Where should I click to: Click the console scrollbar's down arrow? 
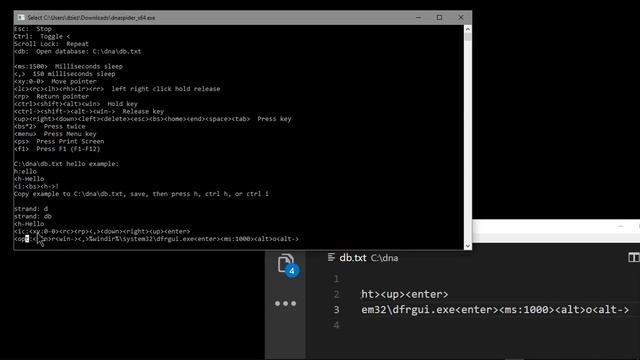coord(468,246)
